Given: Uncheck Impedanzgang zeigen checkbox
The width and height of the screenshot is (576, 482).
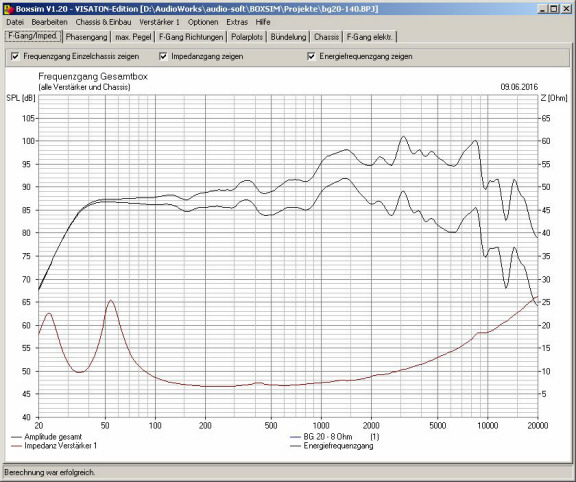Looking at the screenshot, I should 163,57.
